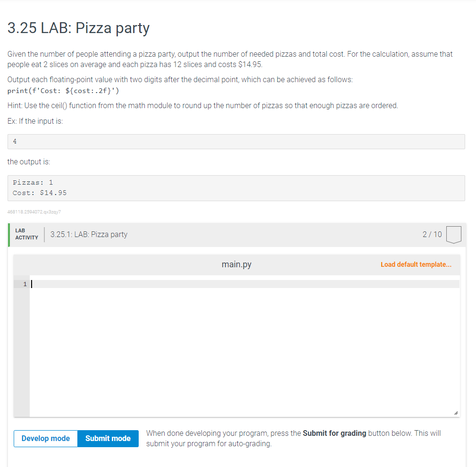
Task: Click the heading 3.25 LAB: Pizza party
Action: (x=78, y=28)
